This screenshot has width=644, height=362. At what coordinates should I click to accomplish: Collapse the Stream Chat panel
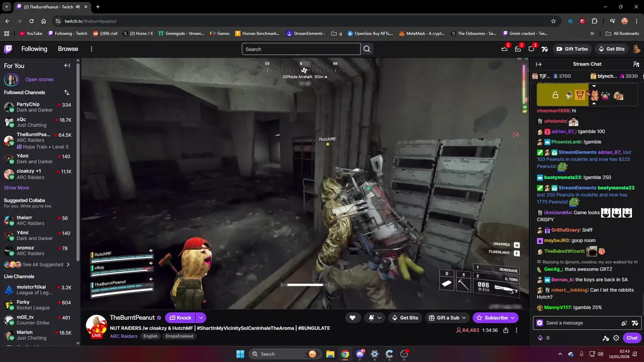point(538,64)
